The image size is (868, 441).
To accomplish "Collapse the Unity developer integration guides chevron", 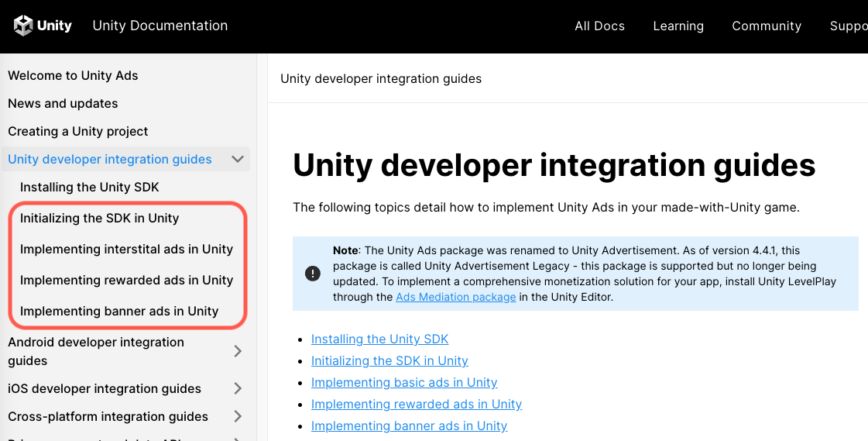I will coord(238,159).
